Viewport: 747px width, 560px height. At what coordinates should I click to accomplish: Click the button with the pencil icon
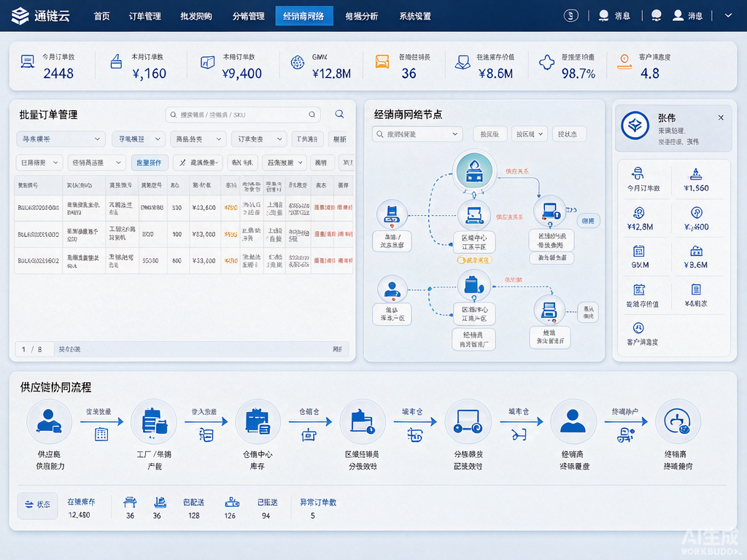[x=198, y=163]
